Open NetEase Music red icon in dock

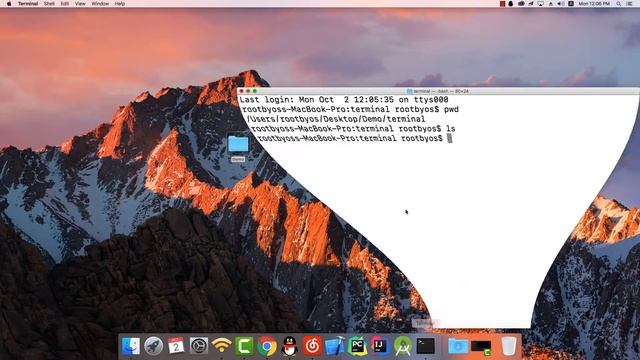coord(312,346)
